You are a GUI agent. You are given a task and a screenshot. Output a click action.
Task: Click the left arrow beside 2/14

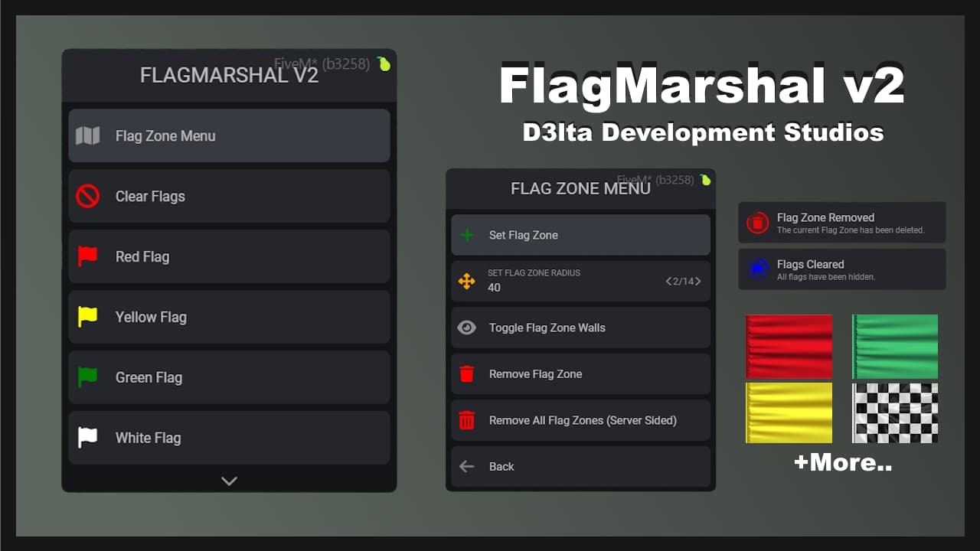pos(668,281)
